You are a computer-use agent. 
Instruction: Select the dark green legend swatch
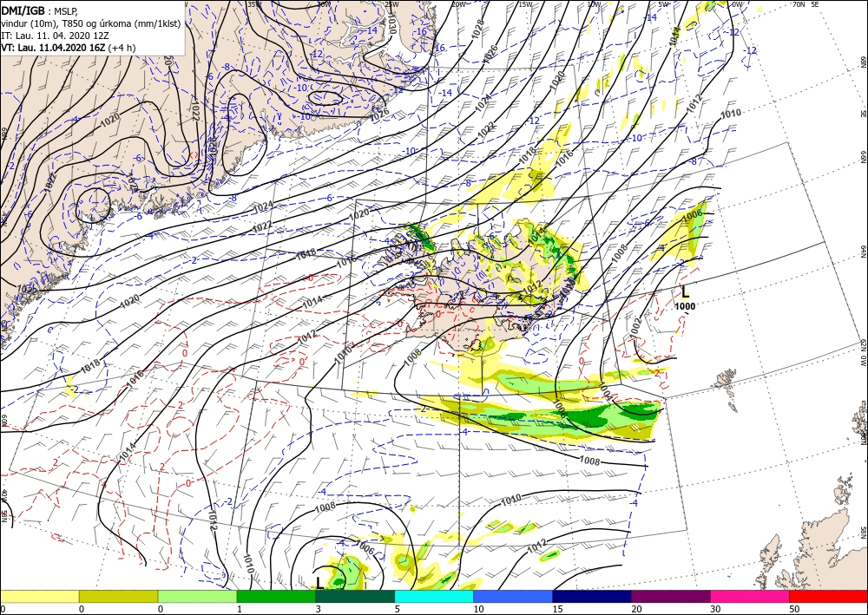(355, 596)
